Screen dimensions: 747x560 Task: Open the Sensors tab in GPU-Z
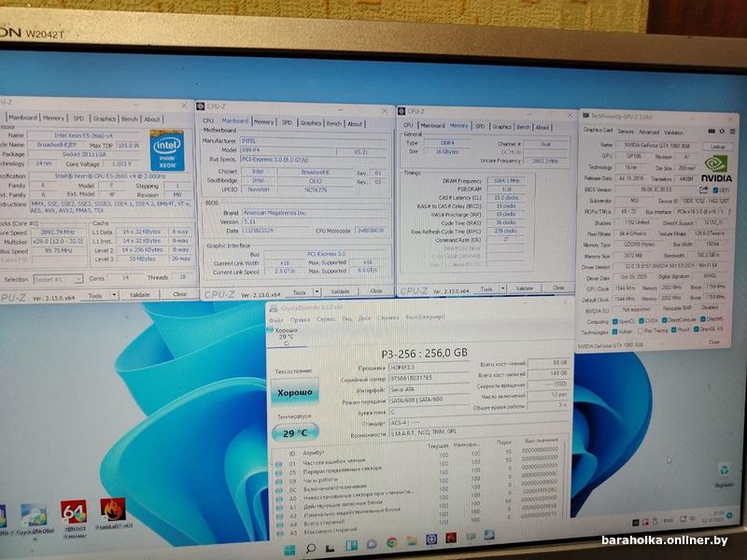[x=626, y=132]
